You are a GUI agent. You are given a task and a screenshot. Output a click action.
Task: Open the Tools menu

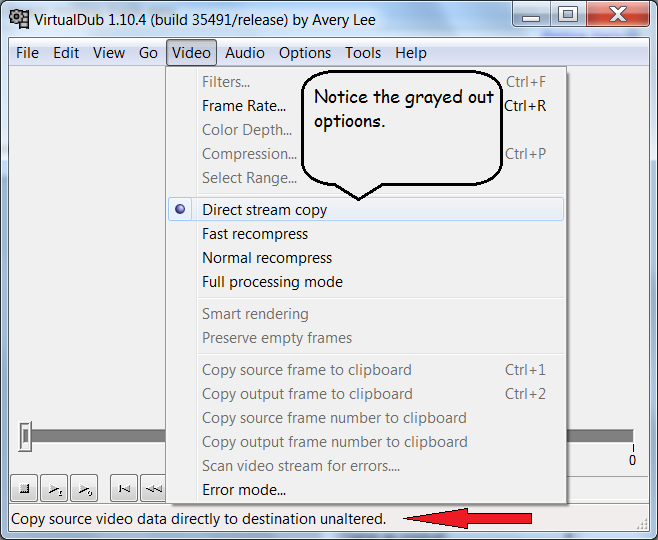tap(363, 53)
